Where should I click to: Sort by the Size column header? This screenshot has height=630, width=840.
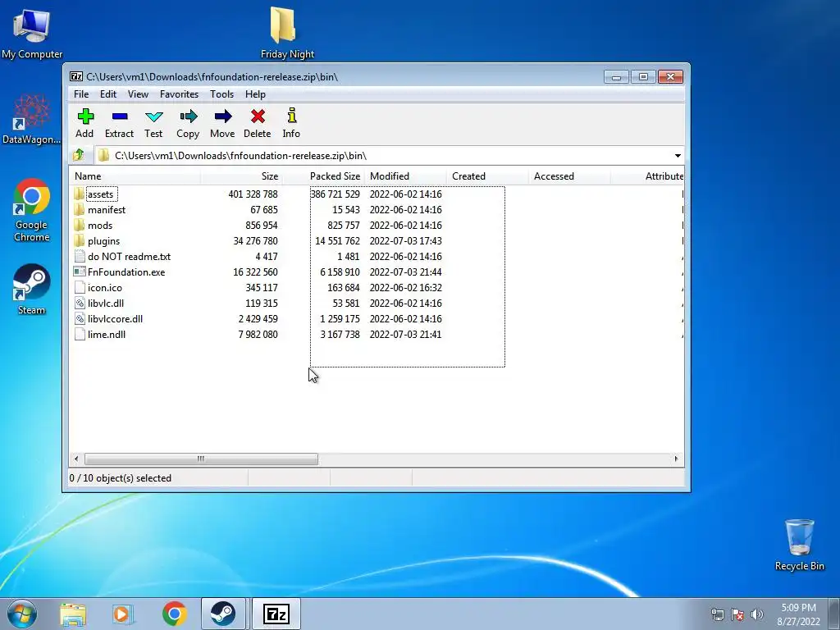pos(241,176)
